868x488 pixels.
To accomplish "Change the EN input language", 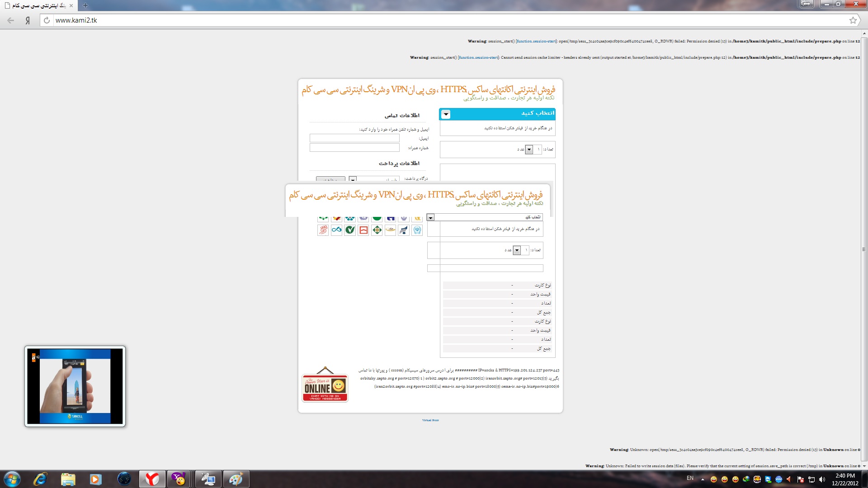I will pos(690,478).
